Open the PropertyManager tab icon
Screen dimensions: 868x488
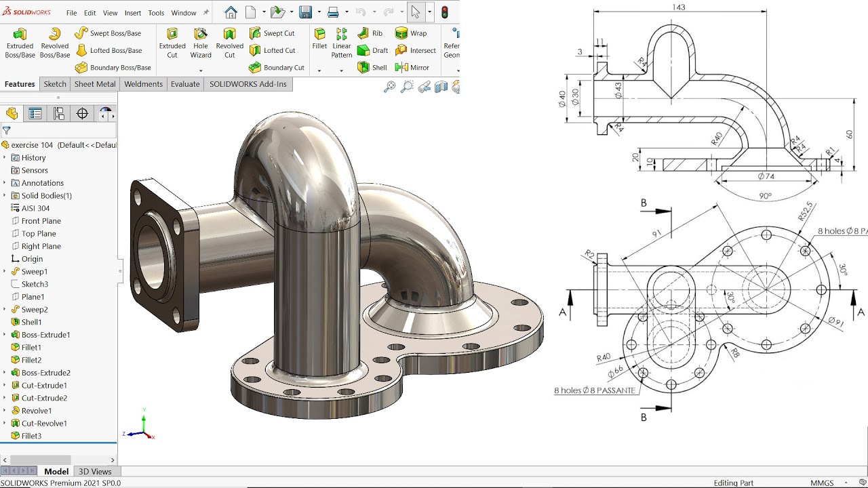click(35, 114)
